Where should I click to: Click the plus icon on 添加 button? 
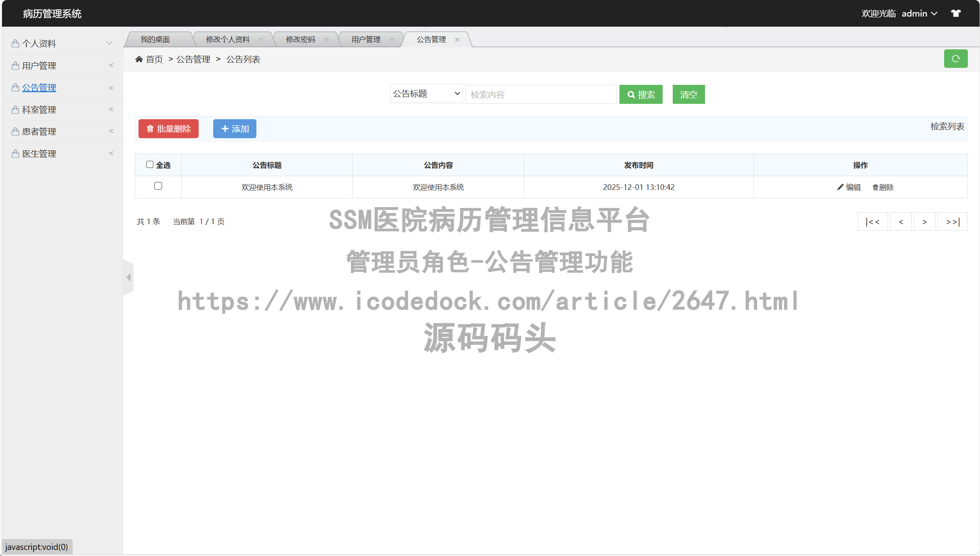[225, 128]
